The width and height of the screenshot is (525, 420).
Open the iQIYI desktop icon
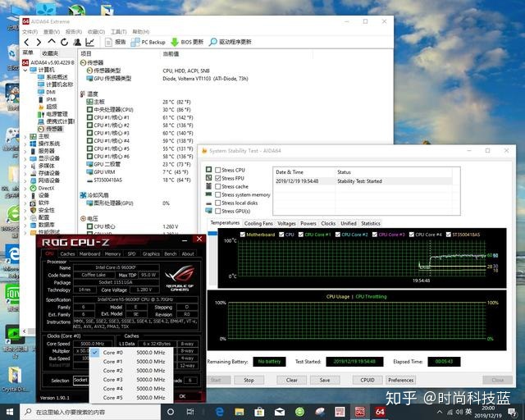13,296
